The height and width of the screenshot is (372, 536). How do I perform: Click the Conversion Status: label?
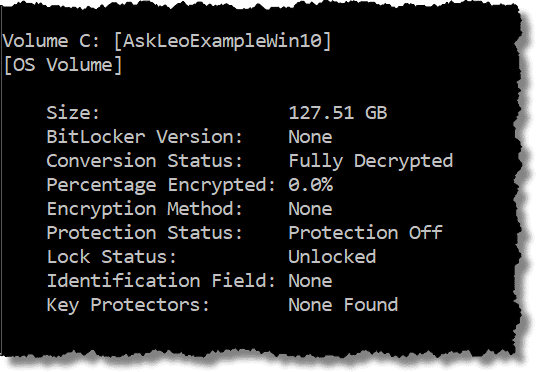tap(144, 161)
